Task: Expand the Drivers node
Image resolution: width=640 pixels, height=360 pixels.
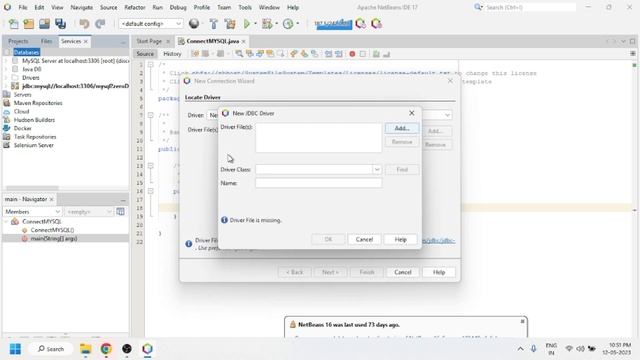Action: pos(6,78)
